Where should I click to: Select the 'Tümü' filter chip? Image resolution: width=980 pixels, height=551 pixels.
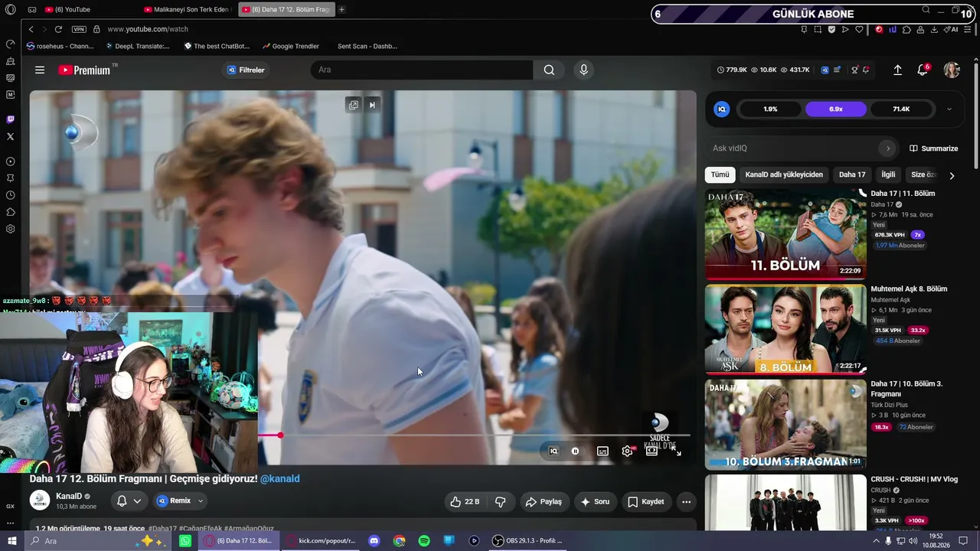click(720, 174)
